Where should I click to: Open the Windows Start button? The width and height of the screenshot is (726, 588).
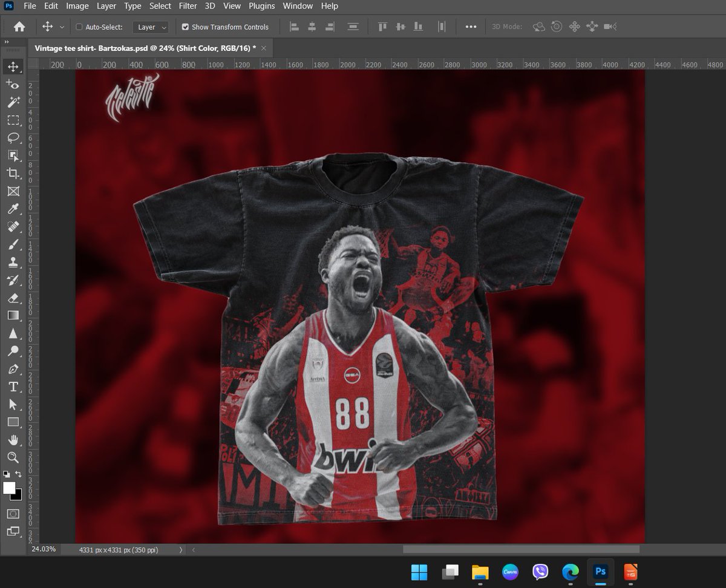tap(419, 571)
